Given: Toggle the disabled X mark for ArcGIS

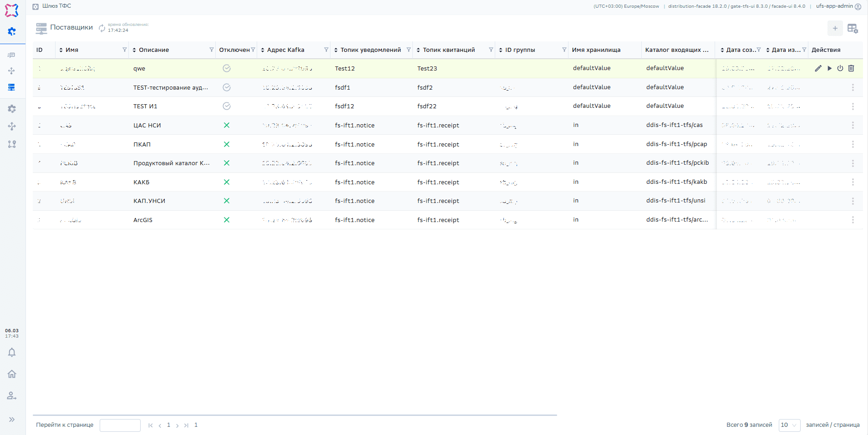Looking at the screenshot, I should pyautogui.click(x=227, y=220).
